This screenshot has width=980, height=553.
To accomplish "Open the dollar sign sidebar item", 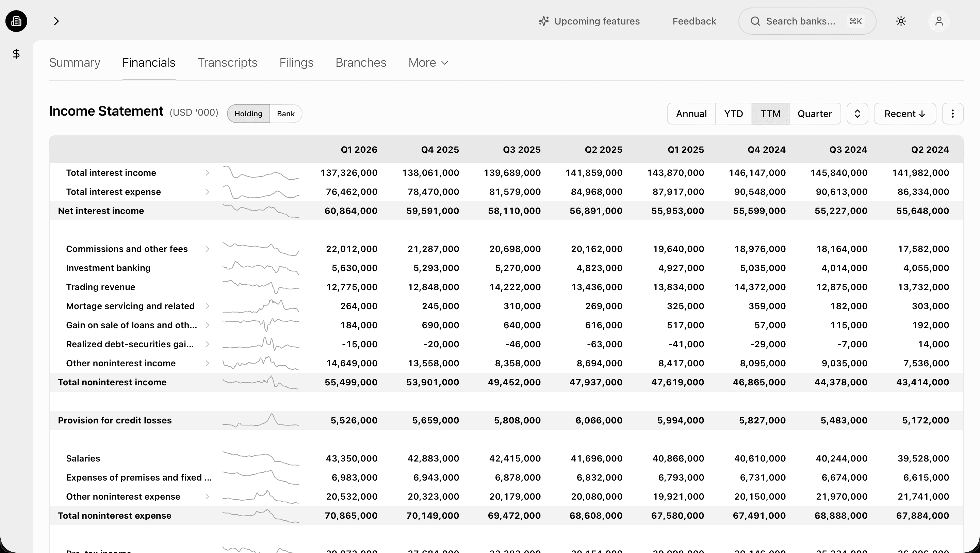I will click(16, 54).
